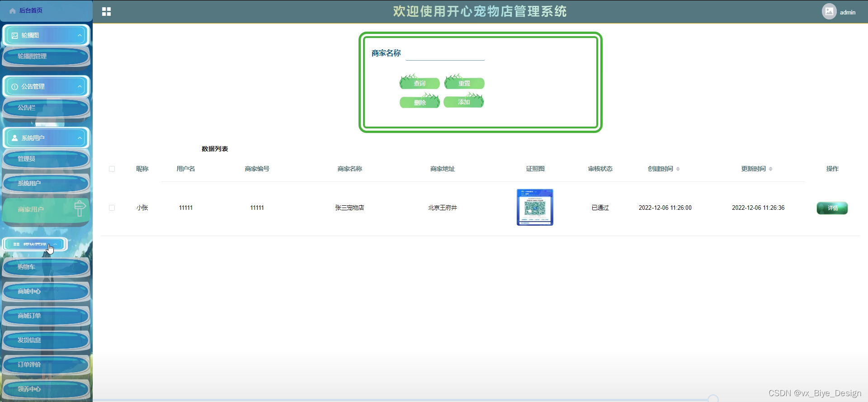Open 公告栏 menu item
868x402 pixels.
point(46,108)
